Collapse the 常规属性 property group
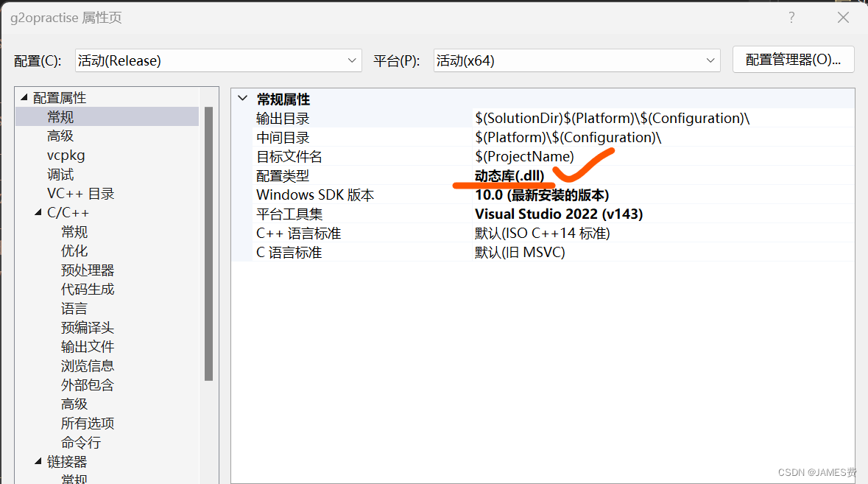The height and width of the screenshot is (484, 868). [243, 98]
